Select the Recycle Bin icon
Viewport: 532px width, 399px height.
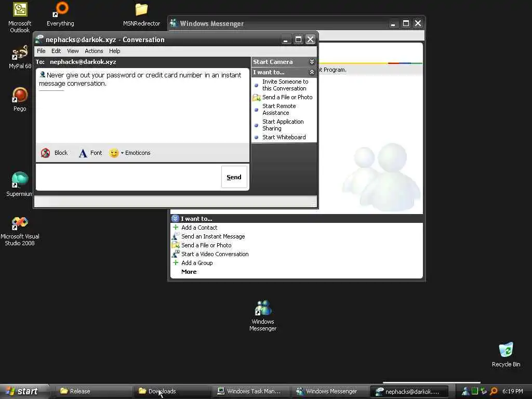[506, 354]
